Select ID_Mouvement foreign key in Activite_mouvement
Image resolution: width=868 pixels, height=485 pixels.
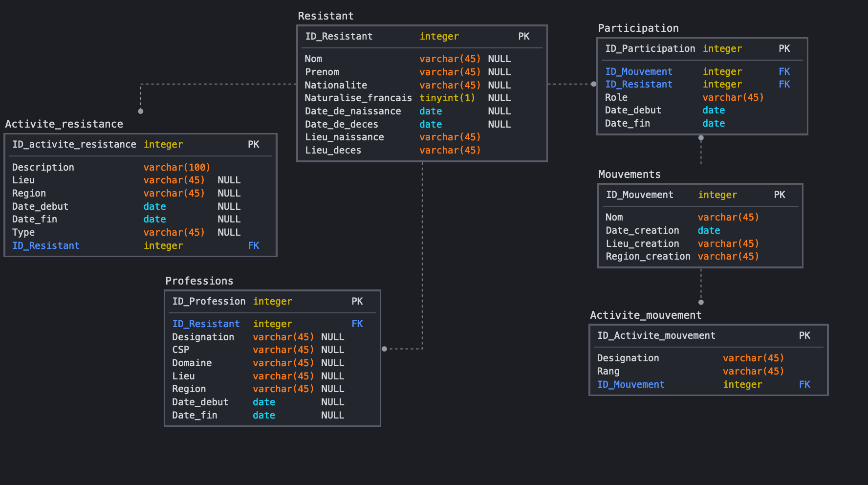pyautogui.click(x=709, y=384)
